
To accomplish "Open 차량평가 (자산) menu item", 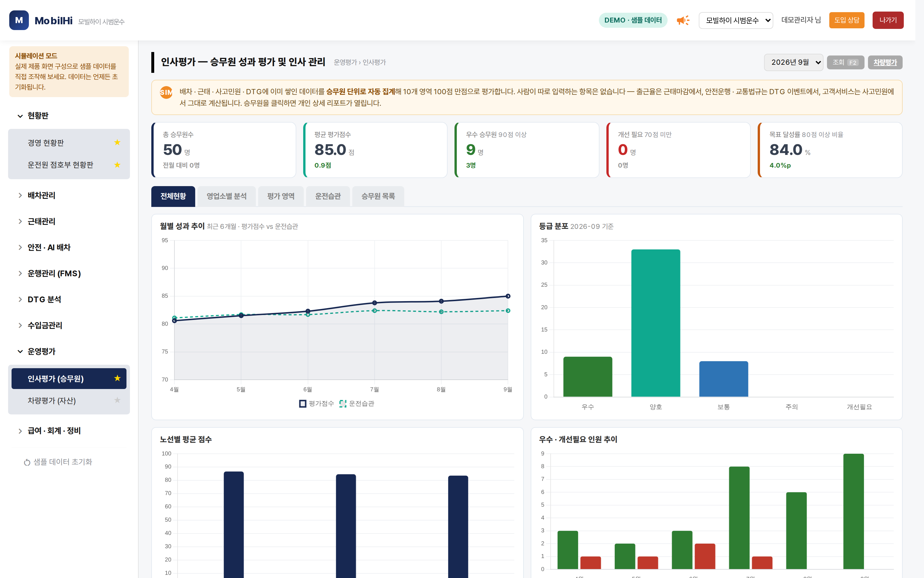I will pos(69,401).
